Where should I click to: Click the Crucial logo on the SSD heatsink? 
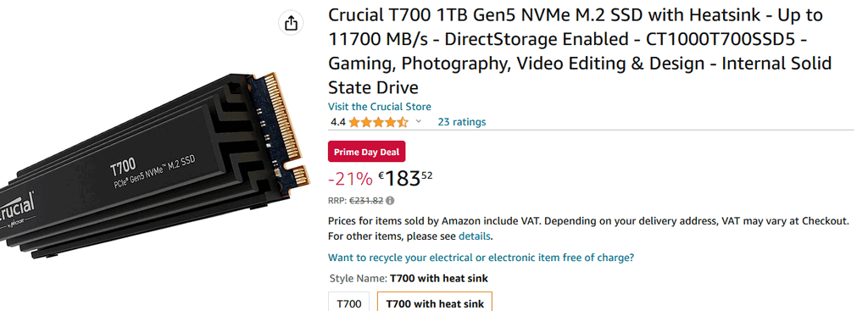[x=17, y=211]
